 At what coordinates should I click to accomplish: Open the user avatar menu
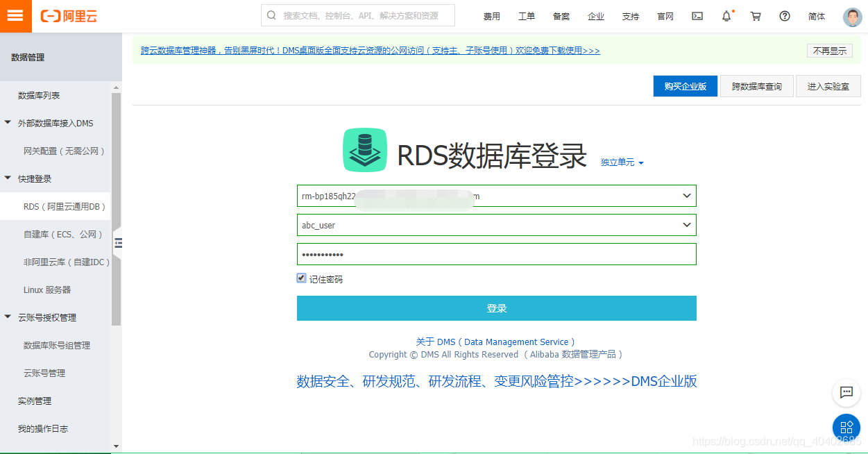852,17
